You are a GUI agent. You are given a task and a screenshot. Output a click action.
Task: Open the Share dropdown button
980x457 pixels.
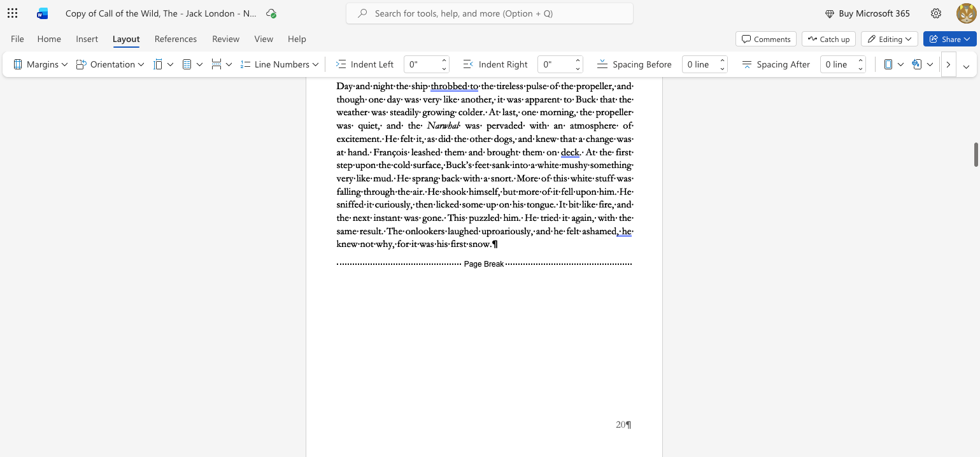point(950,39)
